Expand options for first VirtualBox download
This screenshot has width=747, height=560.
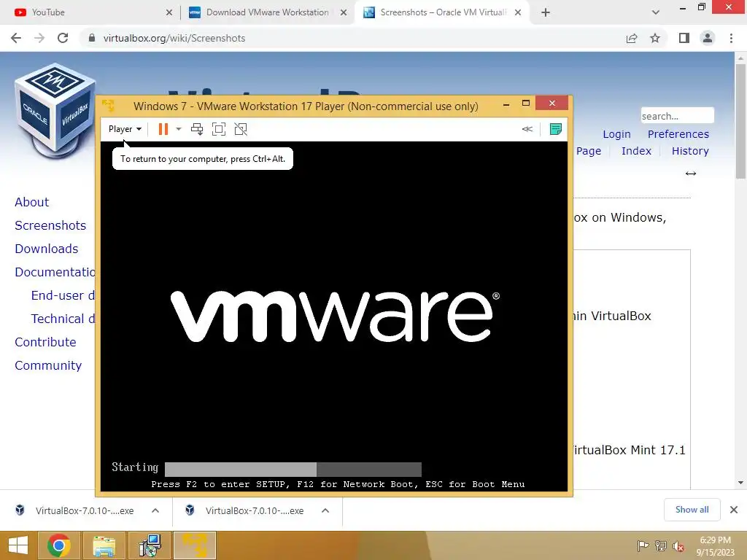(x=155, y=510)
